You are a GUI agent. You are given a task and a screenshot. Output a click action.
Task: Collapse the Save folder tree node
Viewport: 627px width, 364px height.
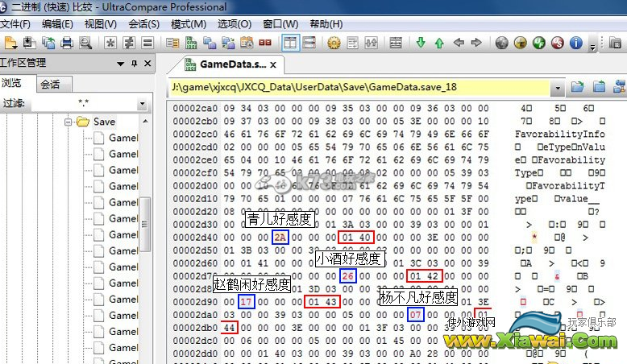[68, 122]
